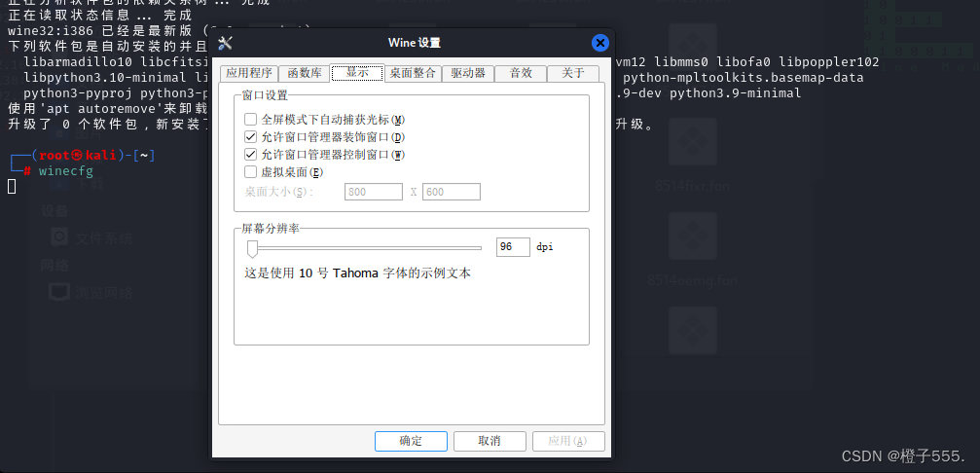Click the 8514fixr.fon file icon
Viewport: 980px width, 473px height.
[692, 141]
